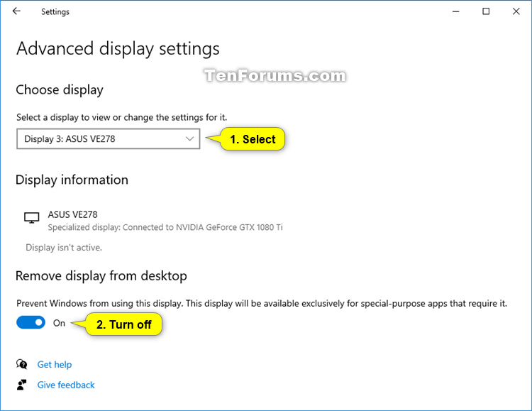This screenshot has width=532, height=411.
Task: Click the back arrow in Settings
Action: [16, 11]
